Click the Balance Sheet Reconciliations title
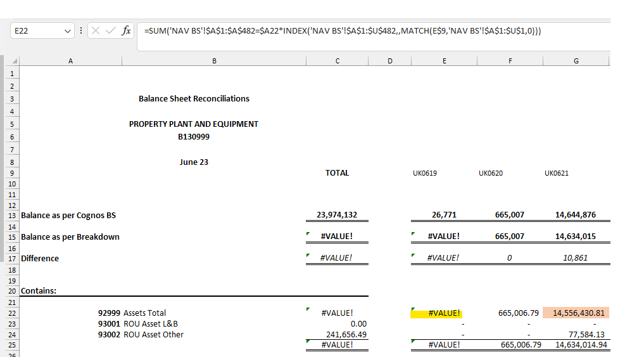The image size is (644, 357). [194, 99]
